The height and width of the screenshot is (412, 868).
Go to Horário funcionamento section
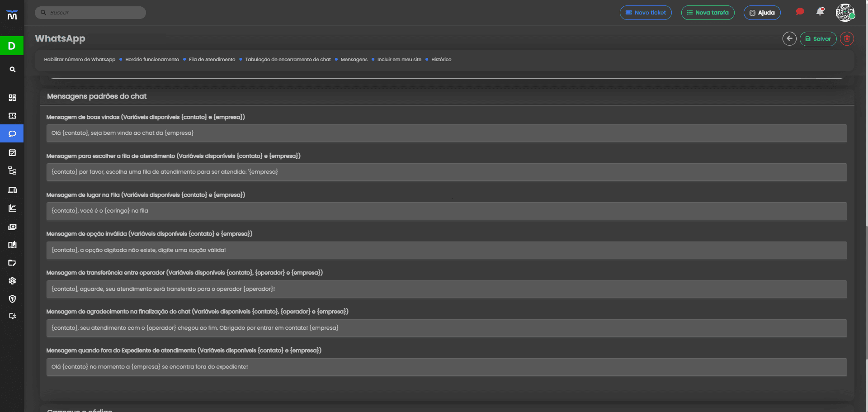click(152, 60)
